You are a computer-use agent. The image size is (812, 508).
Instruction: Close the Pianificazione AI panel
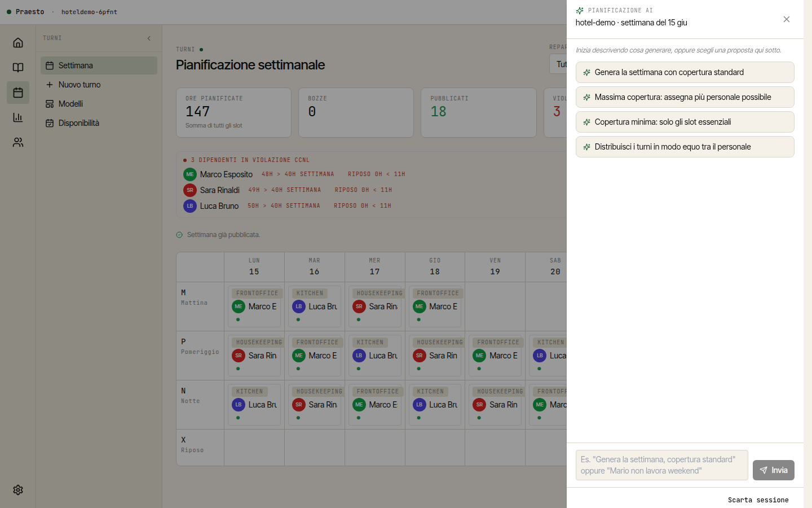coord(787,19)
